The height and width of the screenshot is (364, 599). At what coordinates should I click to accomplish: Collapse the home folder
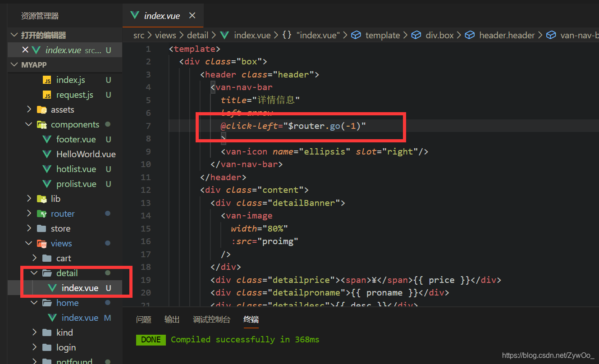[34, 303]
